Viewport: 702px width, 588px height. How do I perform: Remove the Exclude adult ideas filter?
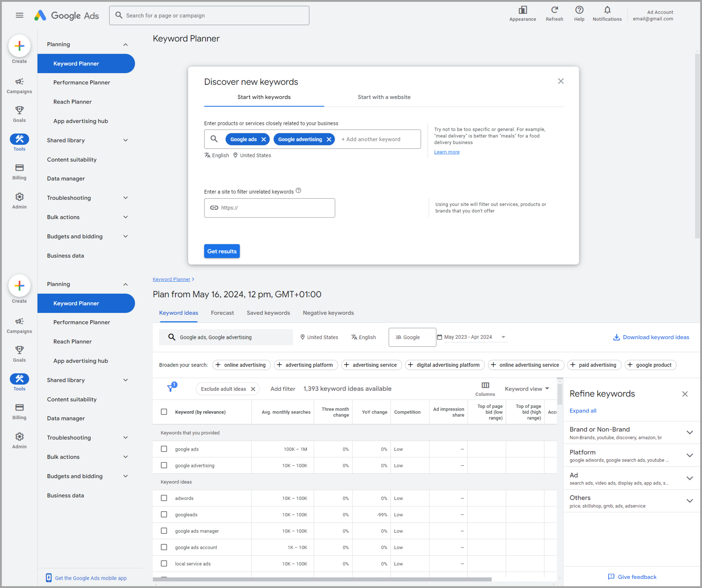pyautogui.click(x=253, y=389)
